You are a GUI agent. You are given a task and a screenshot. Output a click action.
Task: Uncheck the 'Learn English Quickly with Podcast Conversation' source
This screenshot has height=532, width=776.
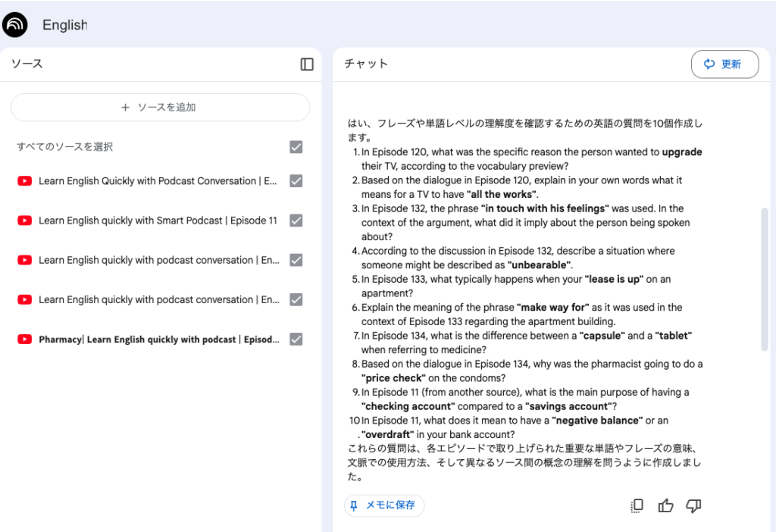pyautogui.click(x=296, y=181)
